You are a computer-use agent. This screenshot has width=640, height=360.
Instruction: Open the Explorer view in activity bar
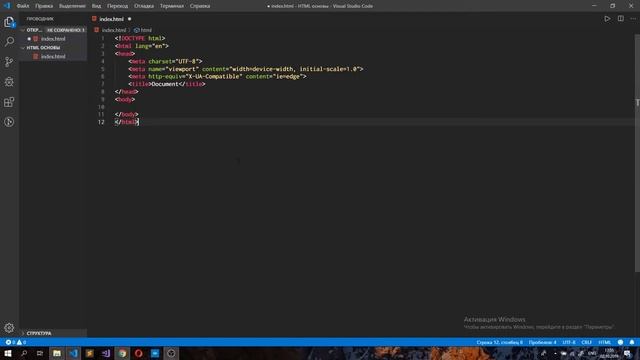coord(9,22)
